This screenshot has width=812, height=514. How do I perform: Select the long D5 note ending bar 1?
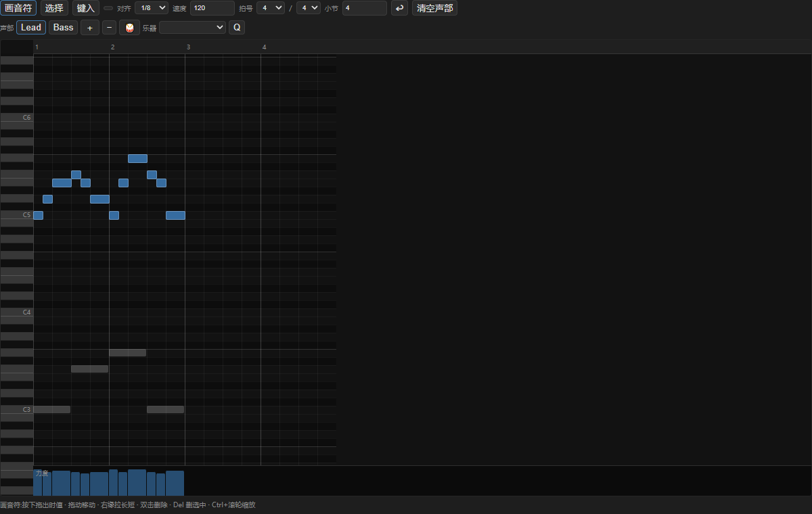(x=99, y=199)
